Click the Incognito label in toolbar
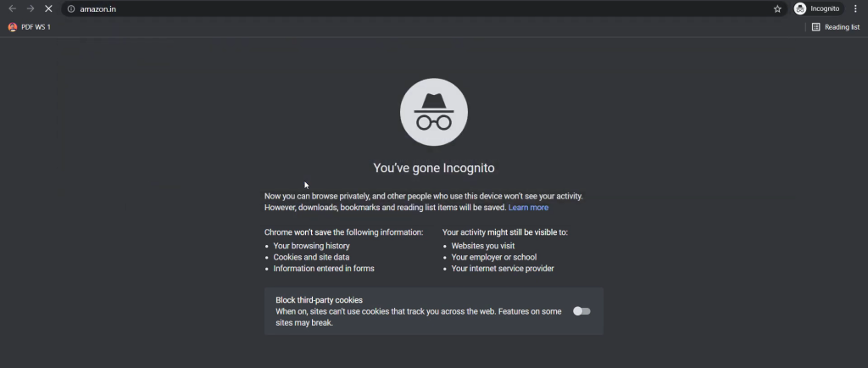 (x=825, y=8)
